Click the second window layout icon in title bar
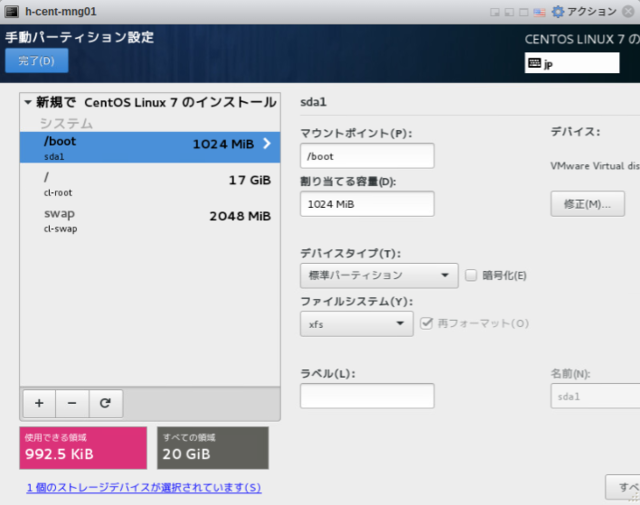The height and width of the screenshot is (505, 640). (x=509, y=12)
